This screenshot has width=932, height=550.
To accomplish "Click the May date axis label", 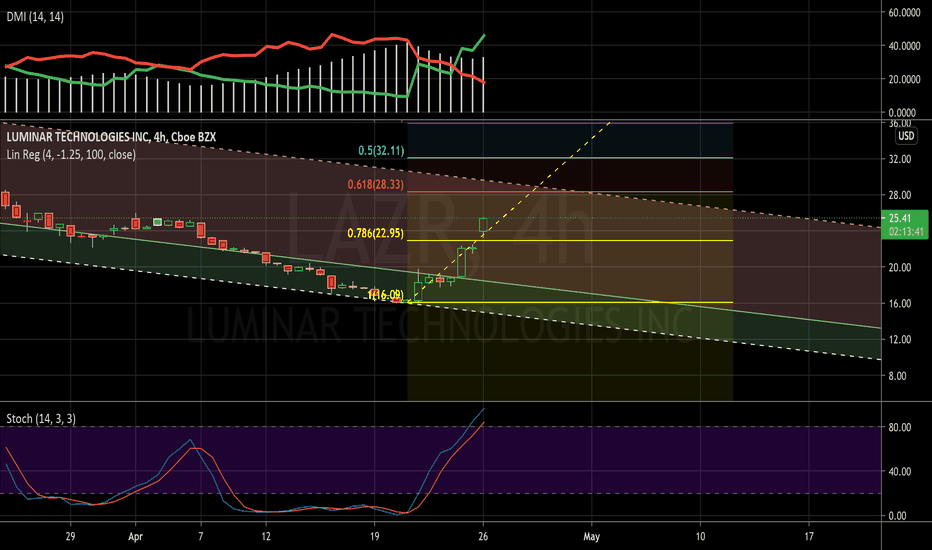I will tap(591, 536).
